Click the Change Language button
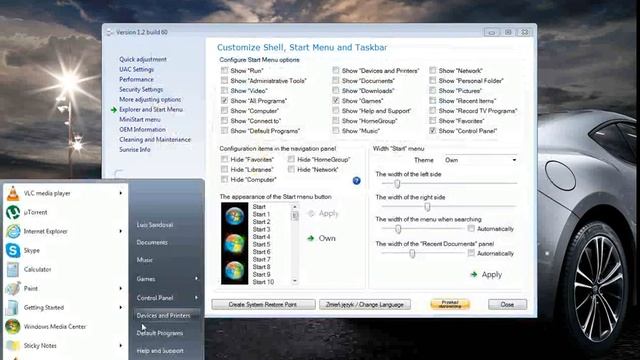 pos(365,304)
